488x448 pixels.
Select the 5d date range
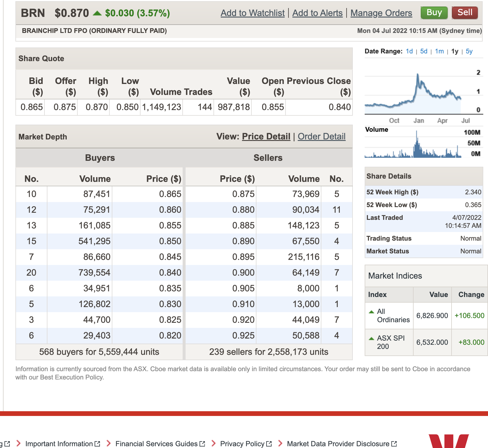coord(424,51)
